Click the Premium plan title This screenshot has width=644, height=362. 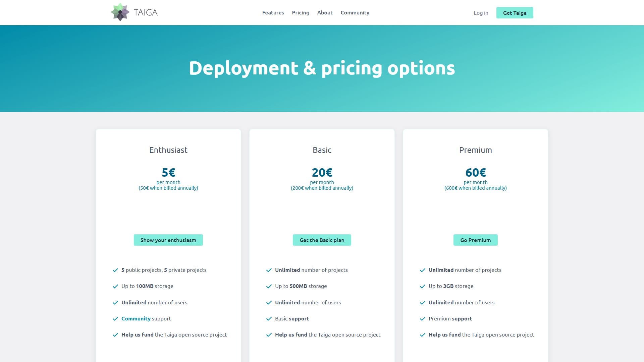click(476, 150)
